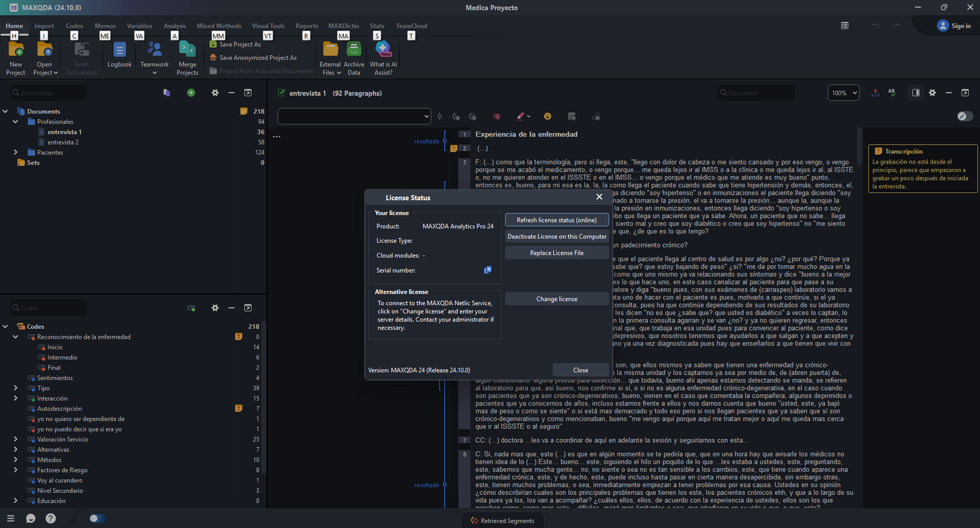
Task: Select the Factores de Riesgo code
Action: pos(62,470)
